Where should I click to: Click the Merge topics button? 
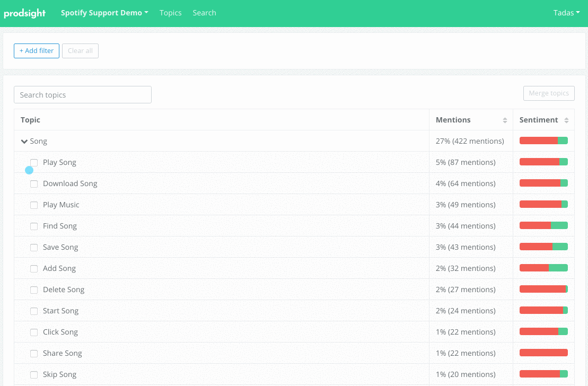tap(549, 93)
